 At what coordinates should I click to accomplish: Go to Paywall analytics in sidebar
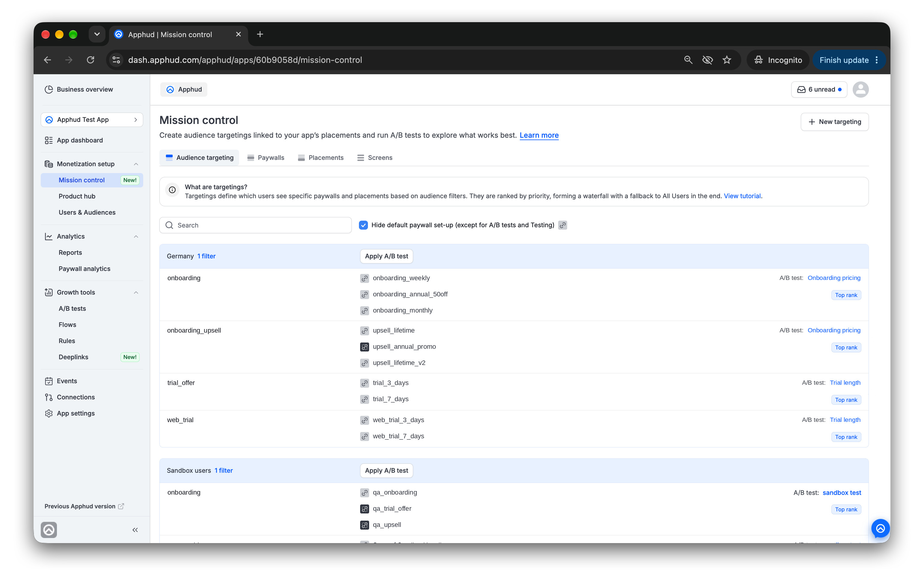[84, 269]
